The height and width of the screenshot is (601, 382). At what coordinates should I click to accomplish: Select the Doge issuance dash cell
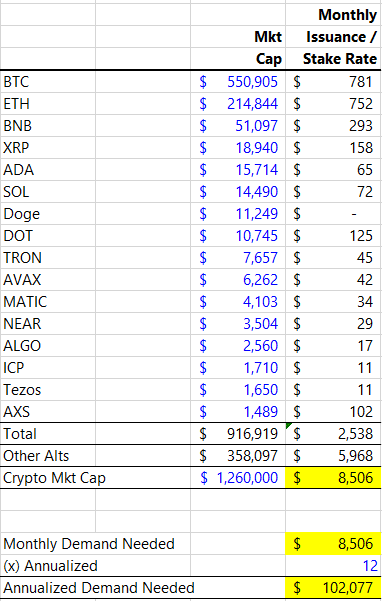point(333,213)
